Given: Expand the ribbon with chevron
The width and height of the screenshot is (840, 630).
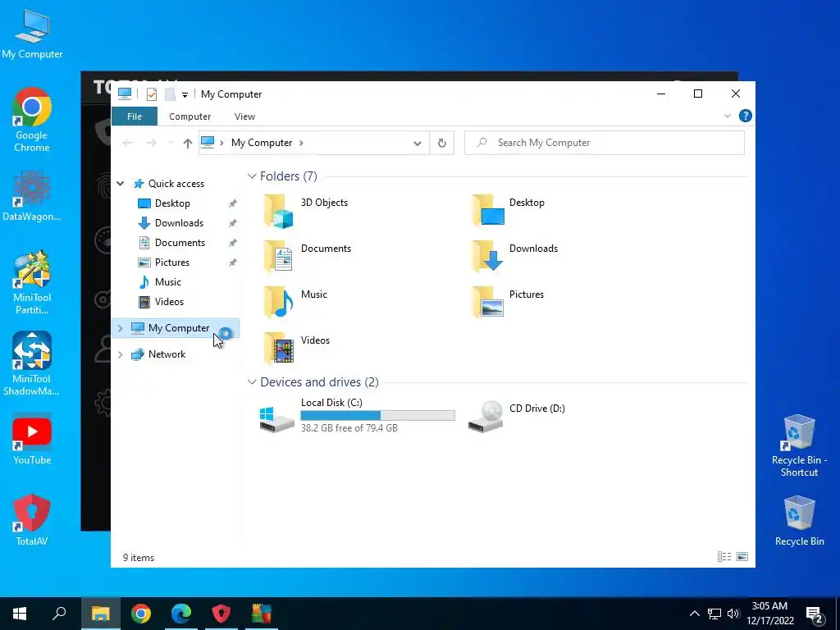Looking at the screenshot, I should (727, 116).
